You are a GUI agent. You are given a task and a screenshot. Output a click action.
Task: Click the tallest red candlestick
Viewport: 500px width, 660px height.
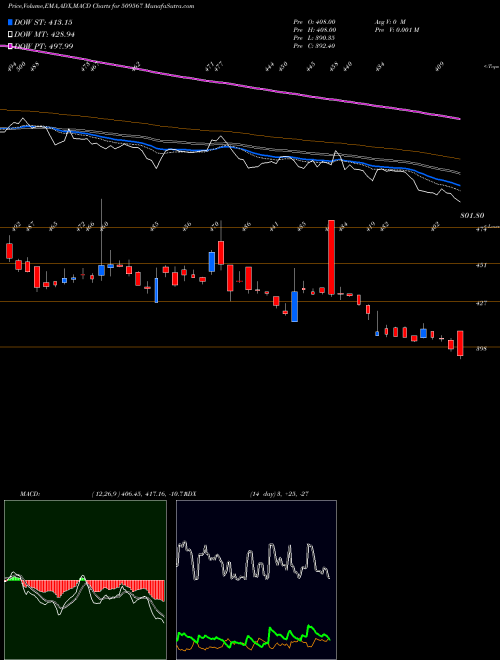331,257
